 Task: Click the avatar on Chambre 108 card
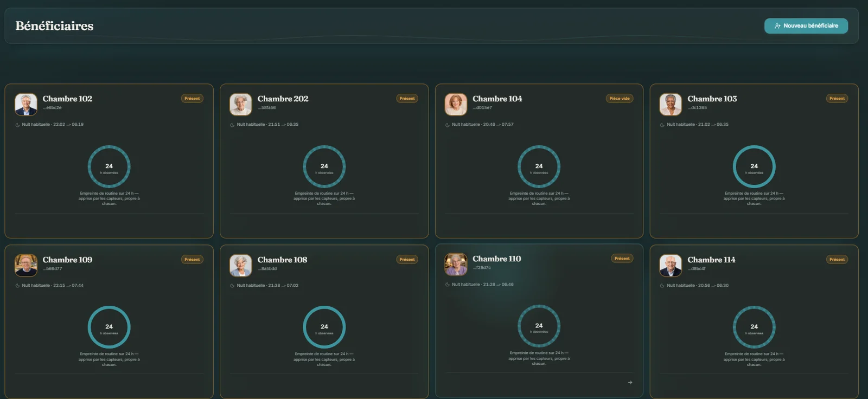click(x=241, y=265)
